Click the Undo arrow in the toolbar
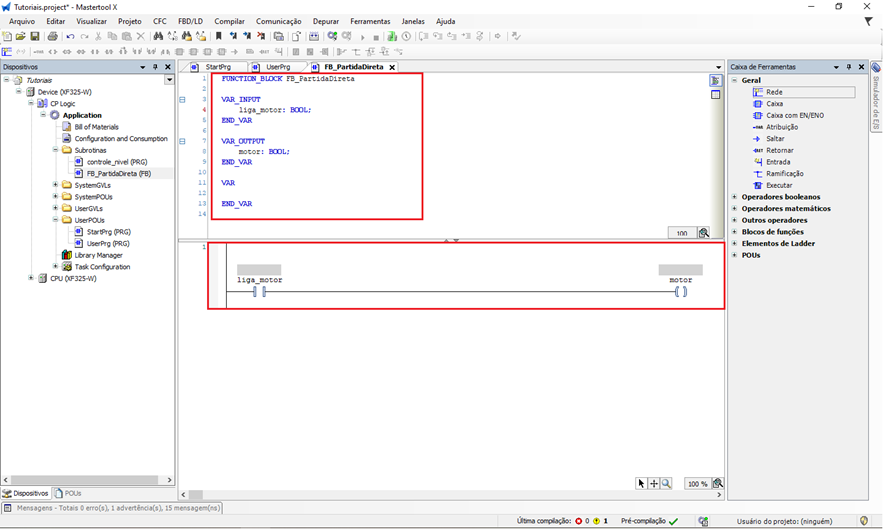Viewport: 886px width, 530px height. coord(70,36)
